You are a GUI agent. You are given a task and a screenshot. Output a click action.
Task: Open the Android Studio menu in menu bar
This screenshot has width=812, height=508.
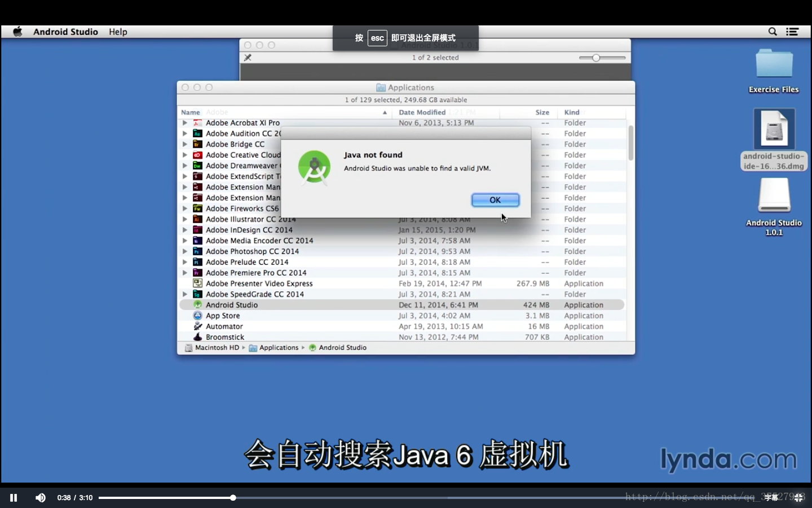65,32
